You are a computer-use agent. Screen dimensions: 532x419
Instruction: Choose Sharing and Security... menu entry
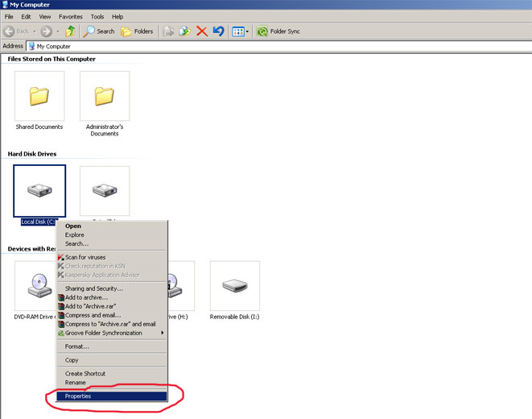(x=112, y=288)
